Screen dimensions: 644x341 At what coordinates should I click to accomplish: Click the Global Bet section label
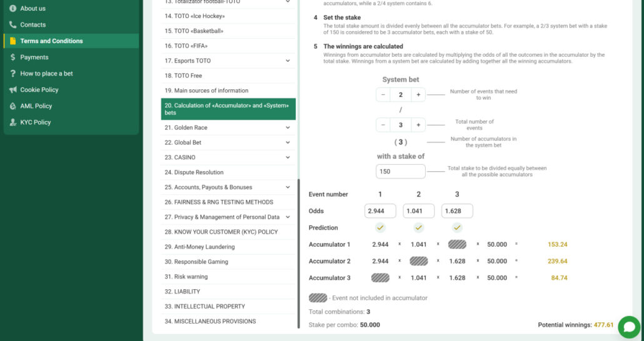[183, 142]
